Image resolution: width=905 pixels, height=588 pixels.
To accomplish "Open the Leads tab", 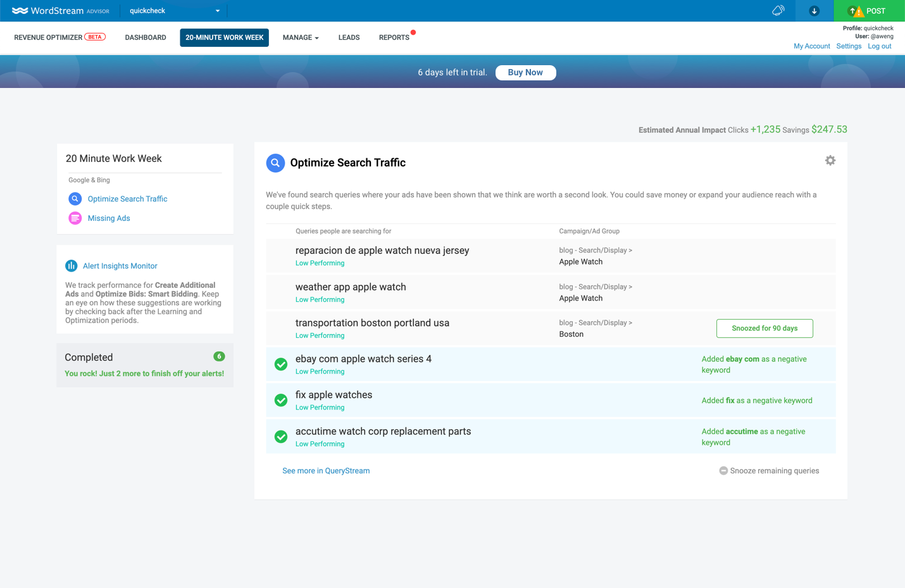I will 349,38.
